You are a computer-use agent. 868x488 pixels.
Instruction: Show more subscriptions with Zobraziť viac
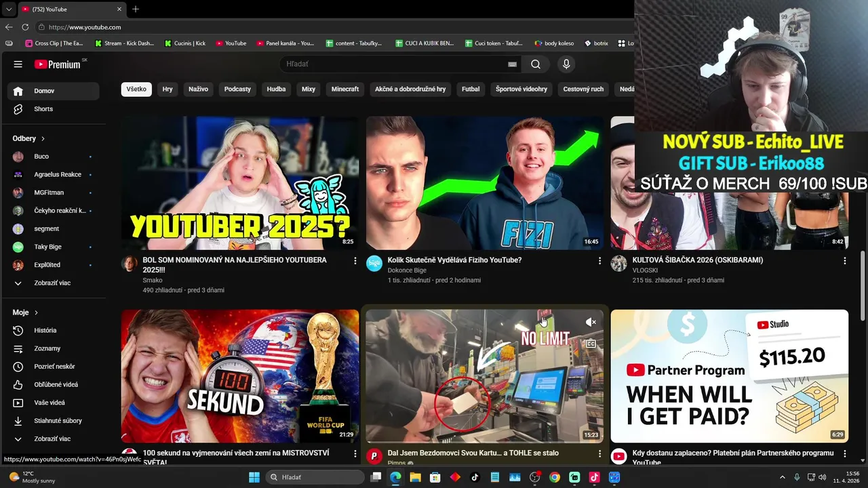(x=54, y=283)
